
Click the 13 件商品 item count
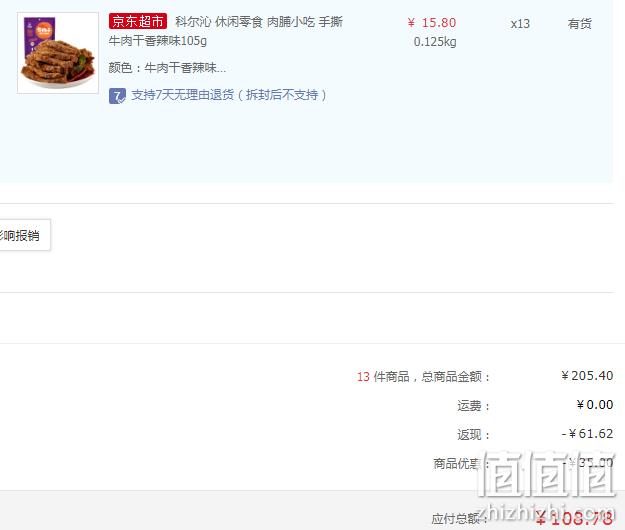coord(383,377)
